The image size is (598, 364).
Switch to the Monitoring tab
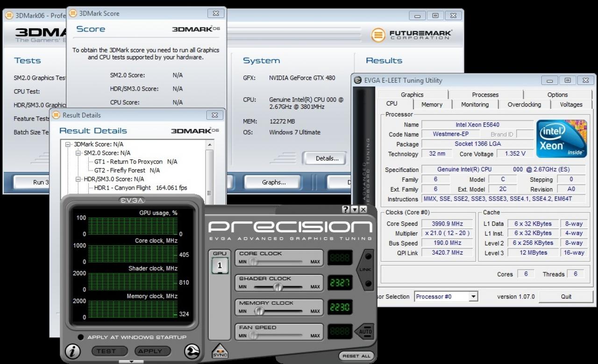(x=475, y=105)
